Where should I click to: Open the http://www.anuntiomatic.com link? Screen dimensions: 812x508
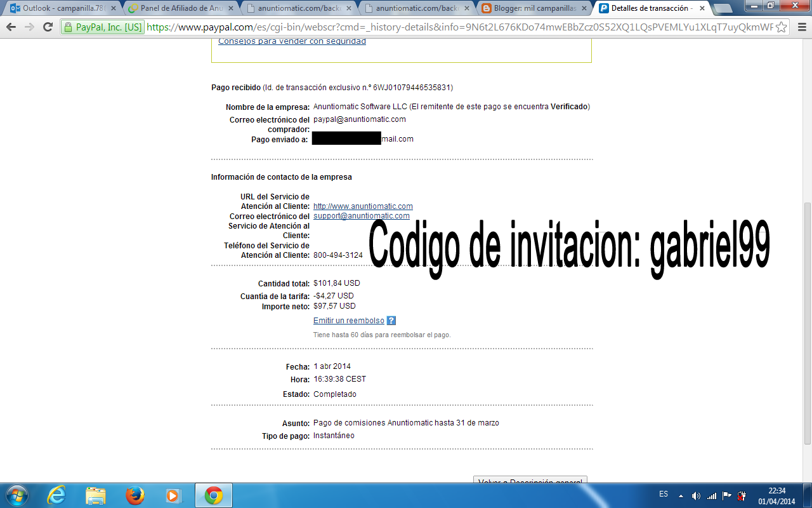(363, 206)
